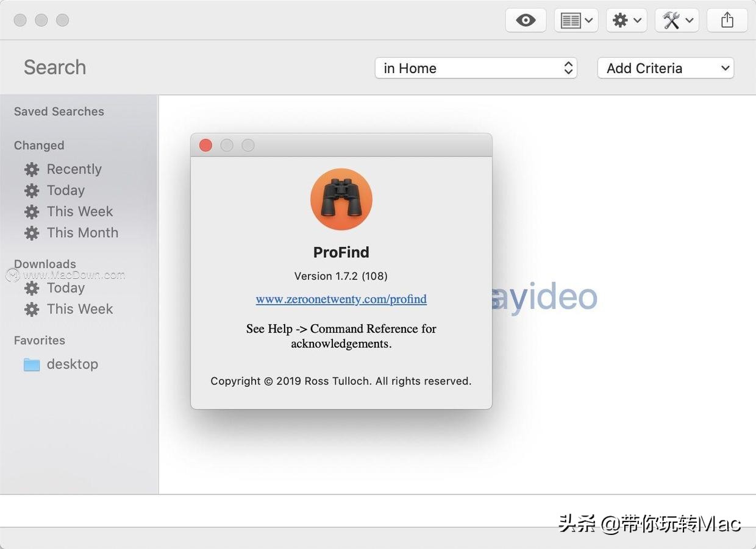Click the Version 1.7.2 (108) text
The width and height of the screenshot is (756, 549).
(x=341, y=276)
